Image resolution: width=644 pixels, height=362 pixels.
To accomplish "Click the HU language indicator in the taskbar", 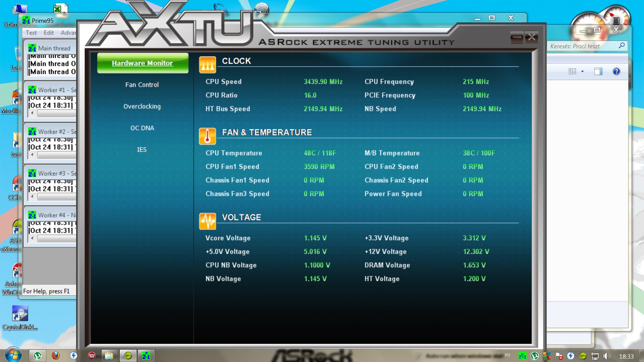I will click(507, 355).
